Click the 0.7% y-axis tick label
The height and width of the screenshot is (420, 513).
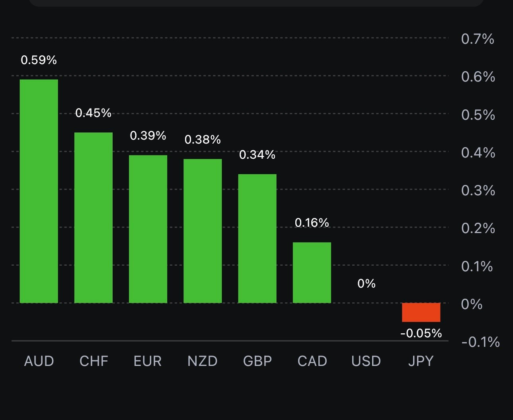(x=478, y=39)
